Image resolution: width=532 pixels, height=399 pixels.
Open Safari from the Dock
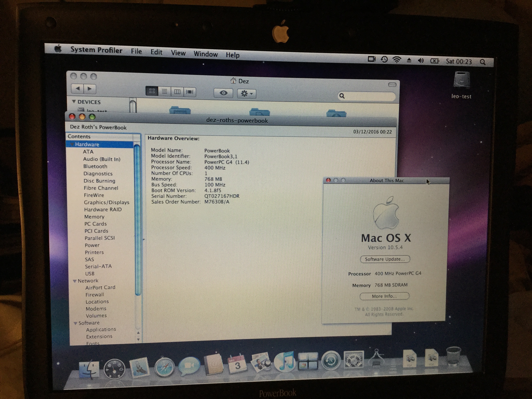164,368
